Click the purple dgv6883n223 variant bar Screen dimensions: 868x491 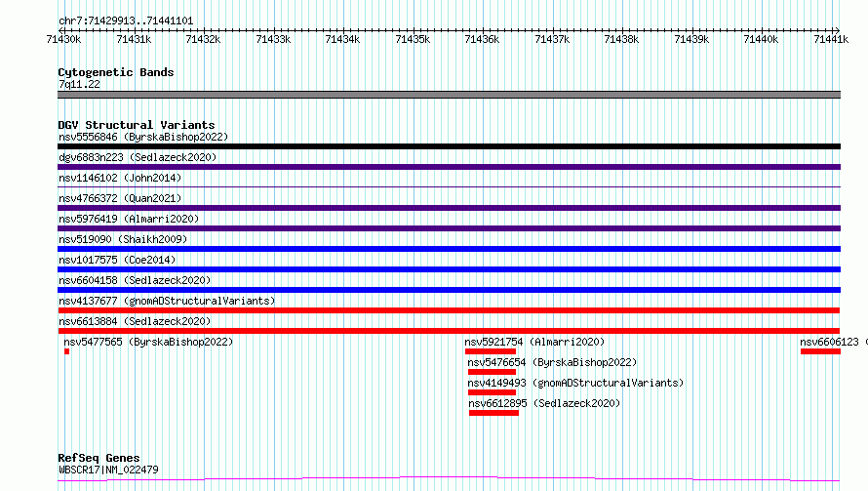(x=449, y=167)
